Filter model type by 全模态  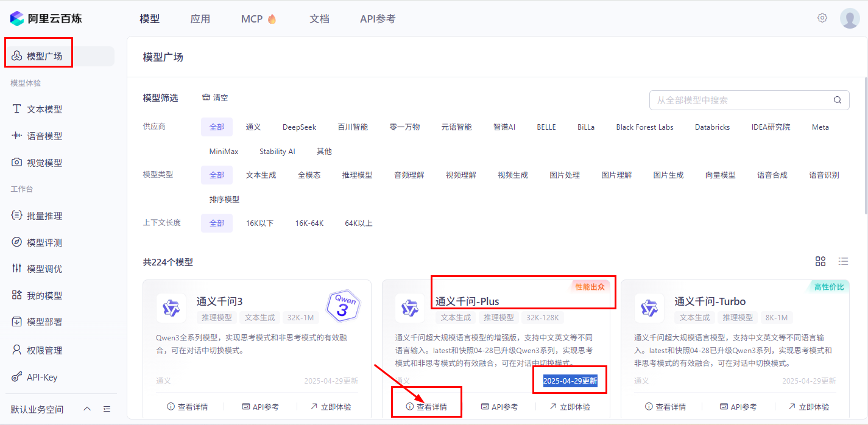[x=309, y=175]
